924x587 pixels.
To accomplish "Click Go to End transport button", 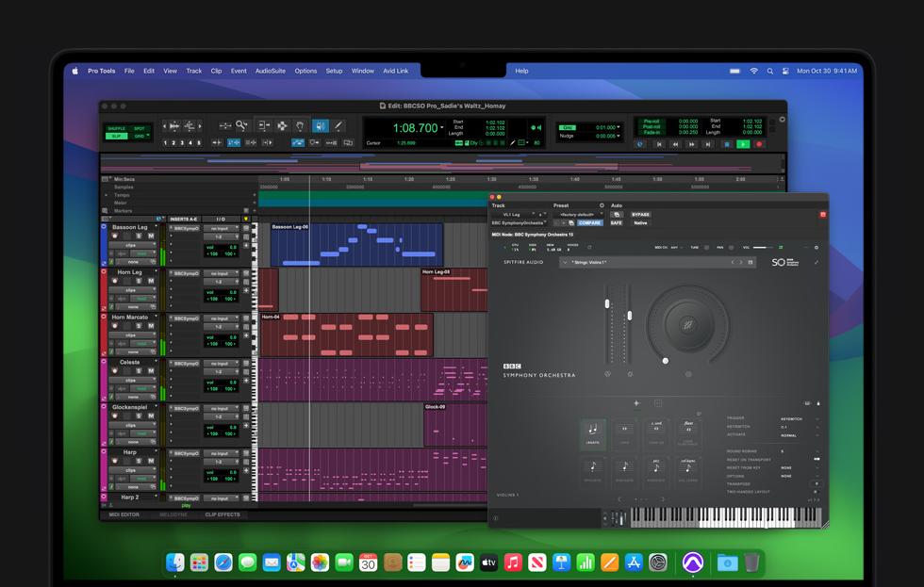I will pyautogui.click(x=708, y=144).
